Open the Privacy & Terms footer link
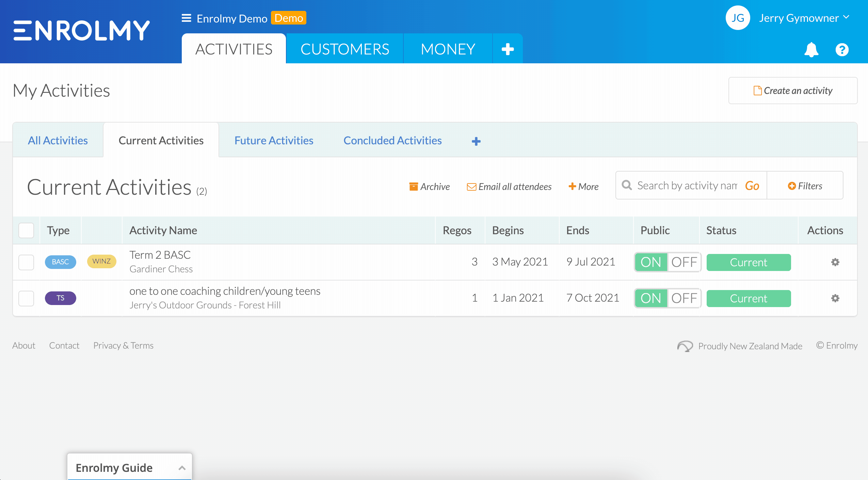Image resolution: width=868 pixels, height=480 pixels. tap(123, 346)
